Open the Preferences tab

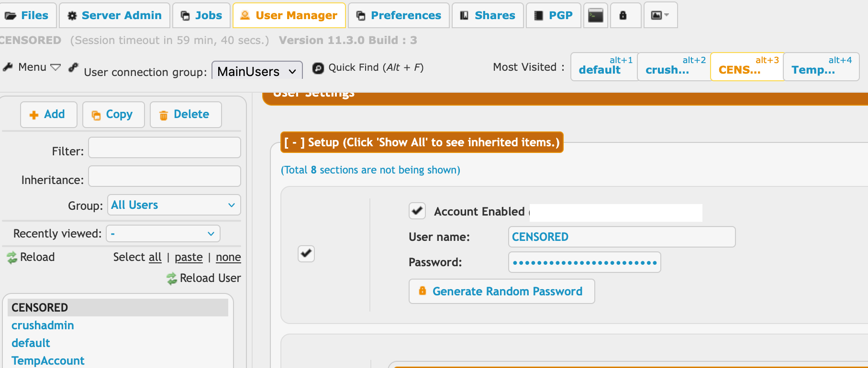(399, 15)
